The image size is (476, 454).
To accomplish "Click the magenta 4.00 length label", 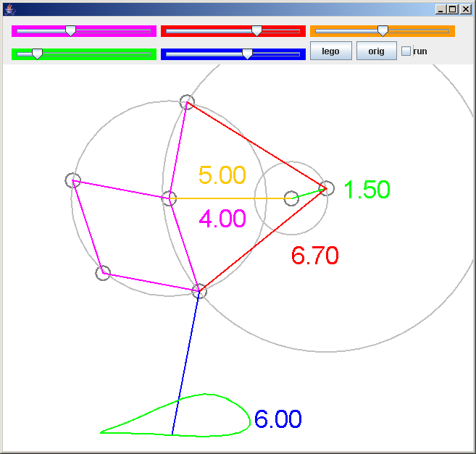I will (x=222, y=219).
